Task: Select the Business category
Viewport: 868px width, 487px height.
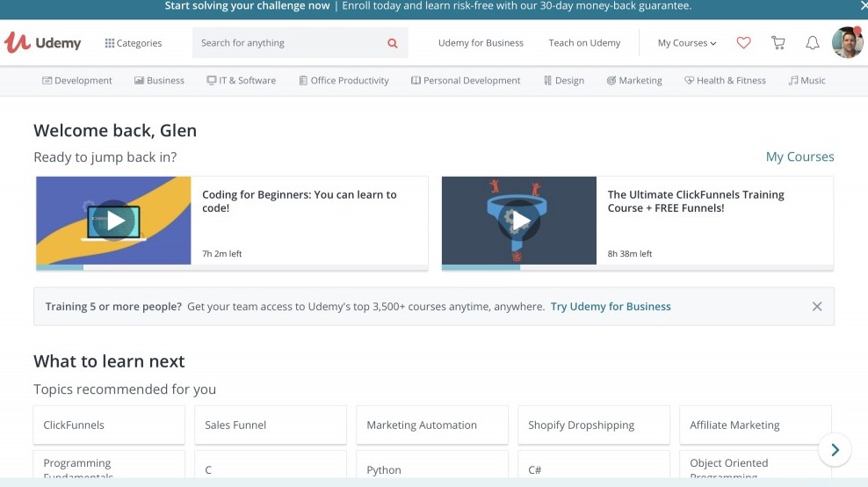Action: click(x=159, y=80)
